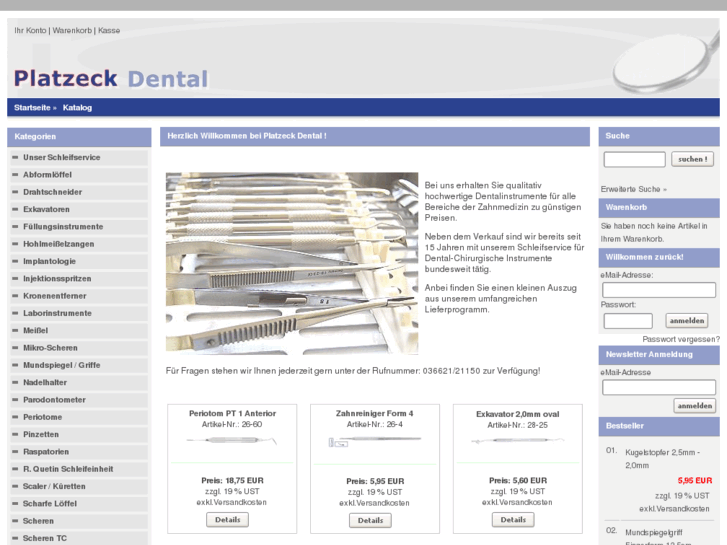Open Details for Periotom PT 1 Anterior

pos(227,520)
